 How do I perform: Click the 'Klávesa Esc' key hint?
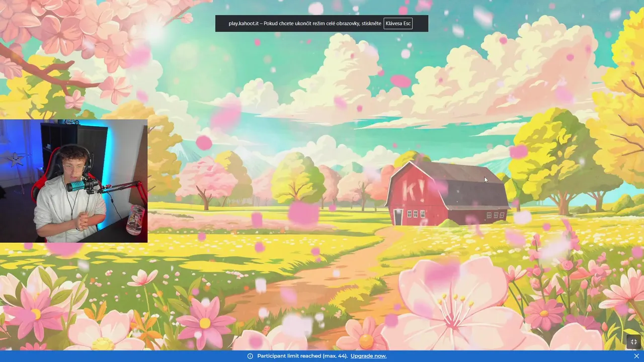pyautogui.click(x=398, y=24)
